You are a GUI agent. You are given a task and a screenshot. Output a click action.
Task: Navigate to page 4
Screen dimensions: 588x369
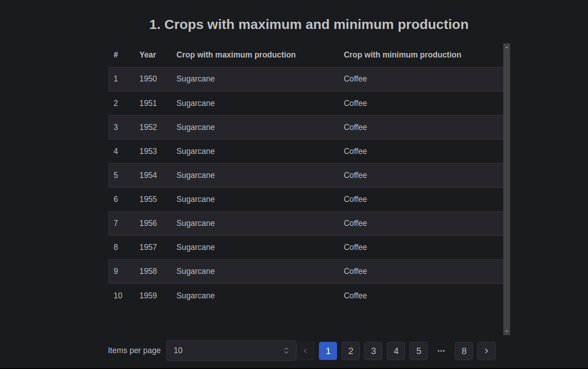tap(396, 351)
